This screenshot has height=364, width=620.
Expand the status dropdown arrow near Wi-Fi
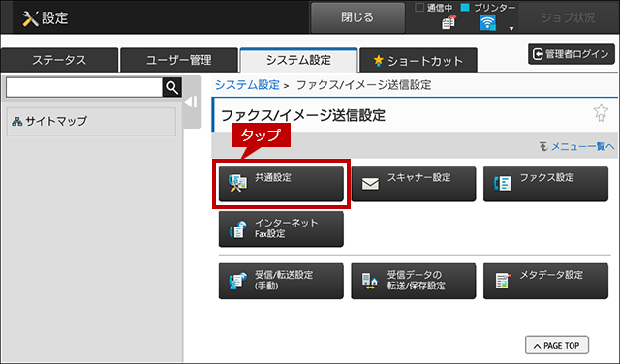(511, 29)
